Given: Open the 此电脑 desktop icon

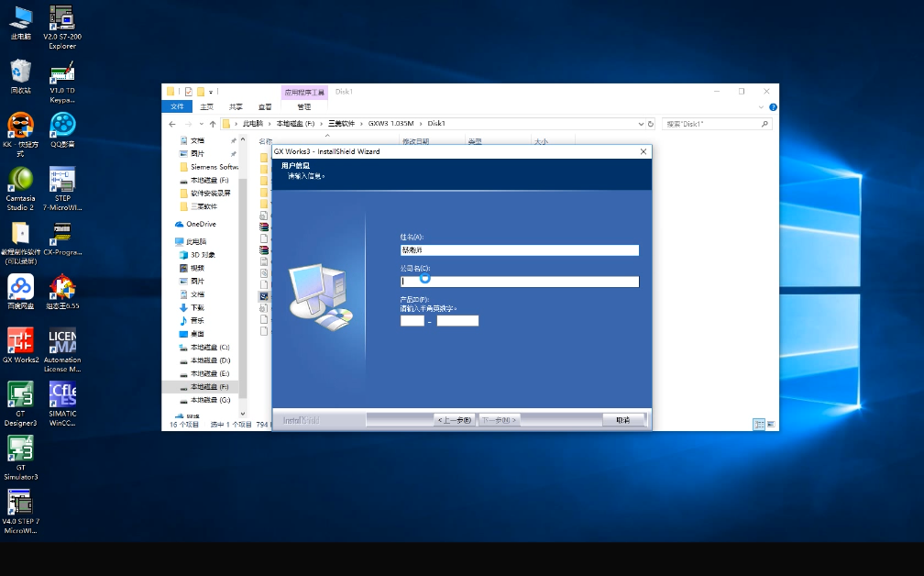Looking at the screenshot, I should [x=20, y=22].
